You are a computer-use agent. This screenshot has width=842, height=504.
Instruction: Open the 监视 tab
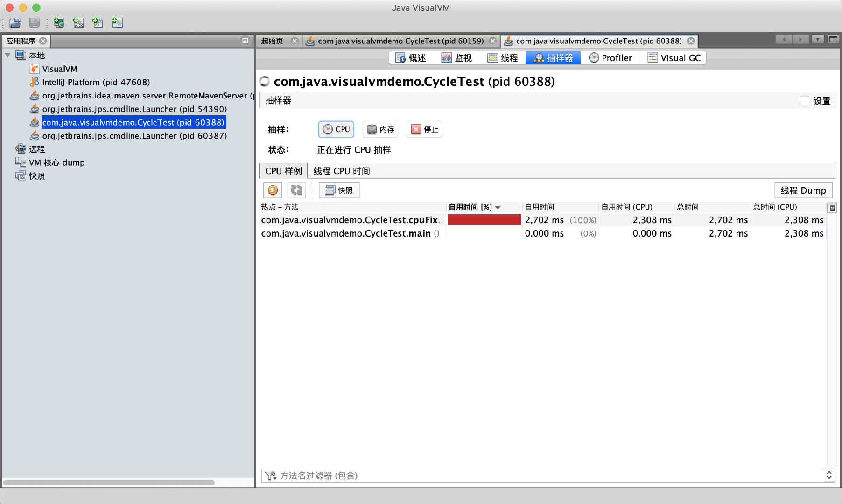point(456,58)
